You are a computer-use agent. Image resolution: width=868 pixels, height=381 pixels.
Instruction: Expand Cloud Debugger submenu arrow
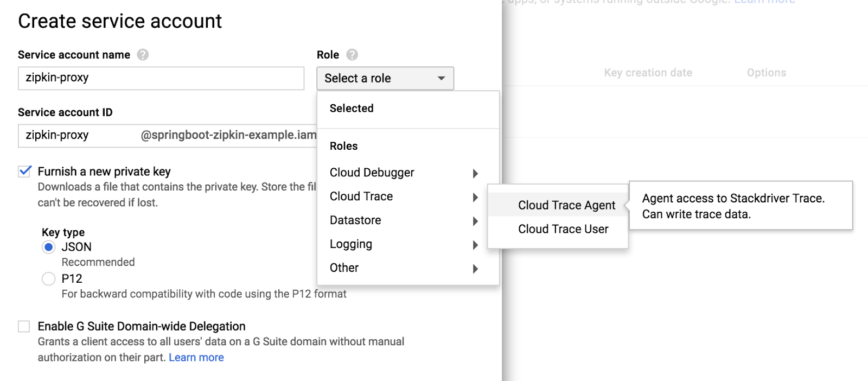tap(475, 173)
